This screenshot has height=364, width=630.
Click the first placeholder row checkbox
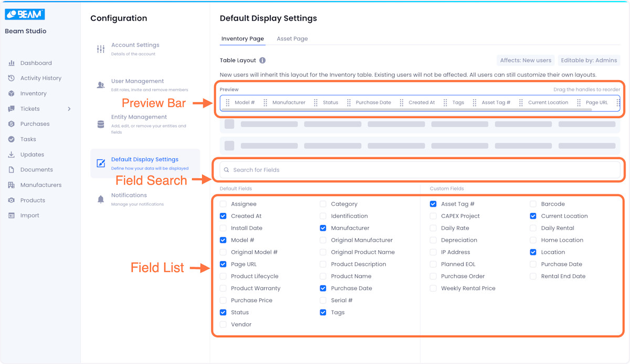click(x=229, y=124)
